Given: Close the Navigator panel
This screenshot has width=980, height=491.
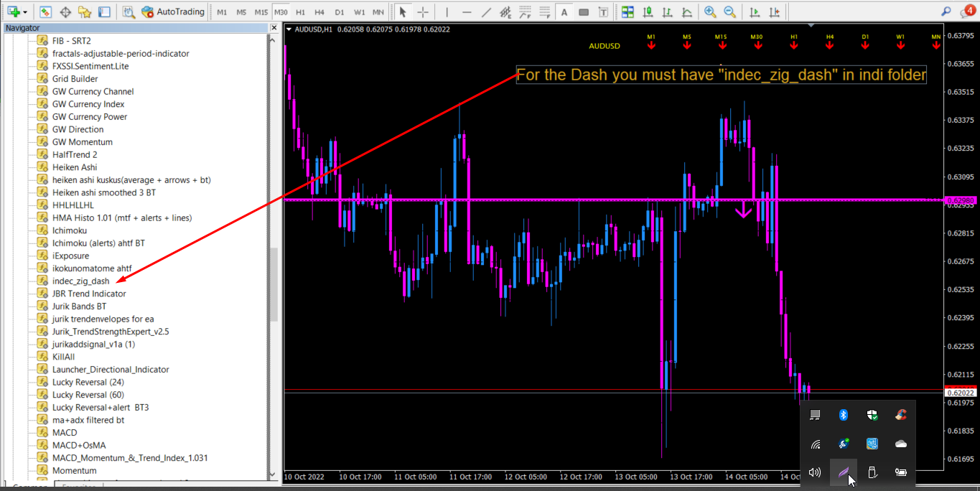Looking at the screenshot, I should (274, 27).
